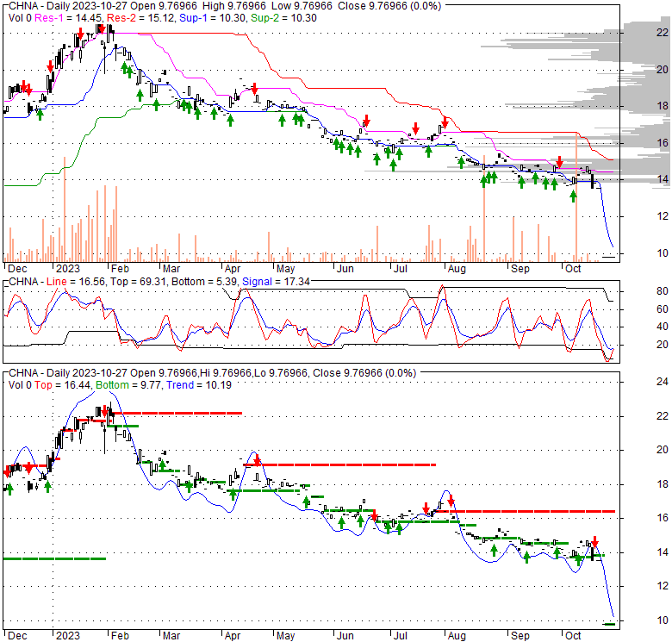Click 'Bottom = 9.77' in the trend chart header
Image resolution: width=672 pixels, height=642 pixels.
click(x=128, y=385)
